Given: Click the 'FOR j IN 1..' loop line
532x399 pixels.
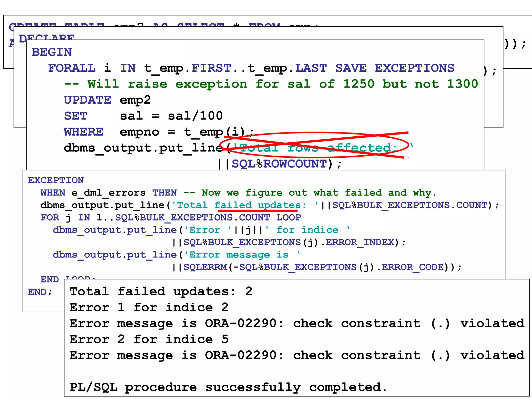Looking at the screenshot, I should click(x=171, y=217).
